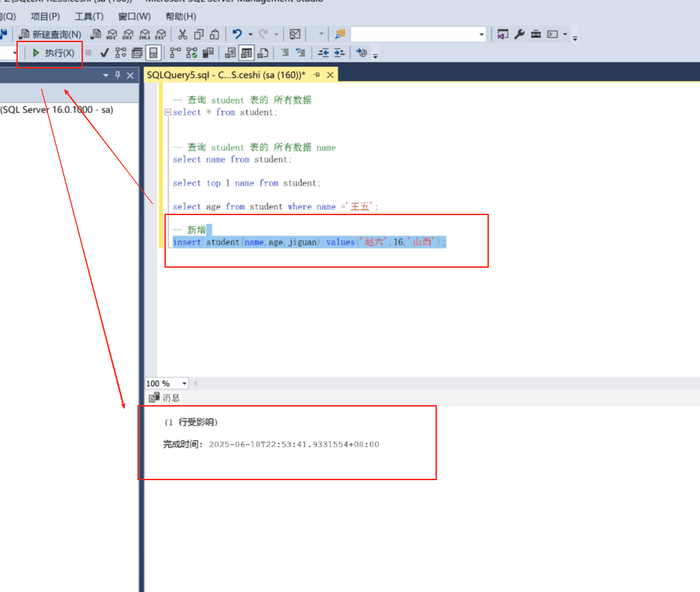This screenshot has height=592, width=700.
Task: Increase indent of selected lines
Action: (339, 53)
